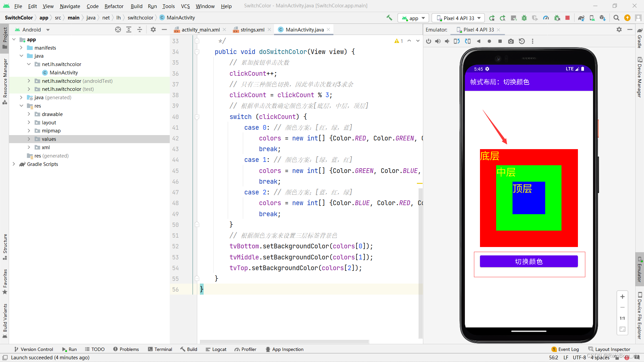Stop the running app with red square
Viewport: 644px width, 362px height.
click(568, 18)
